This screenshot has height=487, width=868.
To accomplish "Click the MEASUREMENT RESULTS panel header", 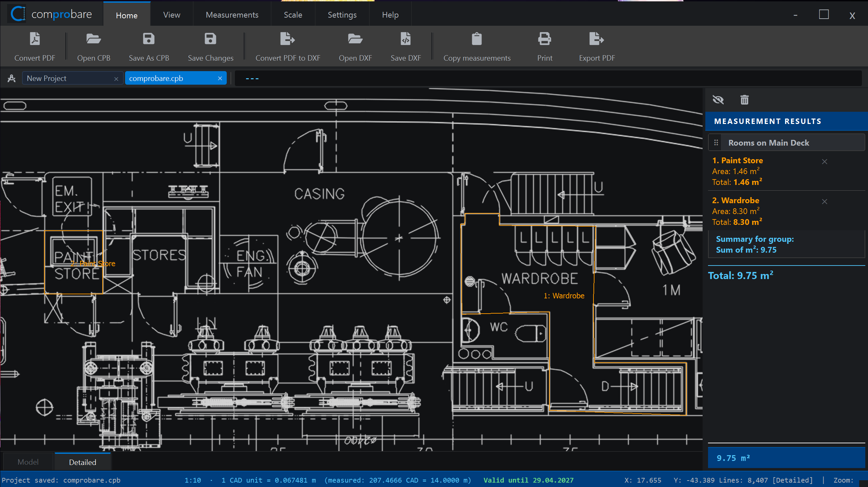I will pyautogui.click(x=786, y=121).
